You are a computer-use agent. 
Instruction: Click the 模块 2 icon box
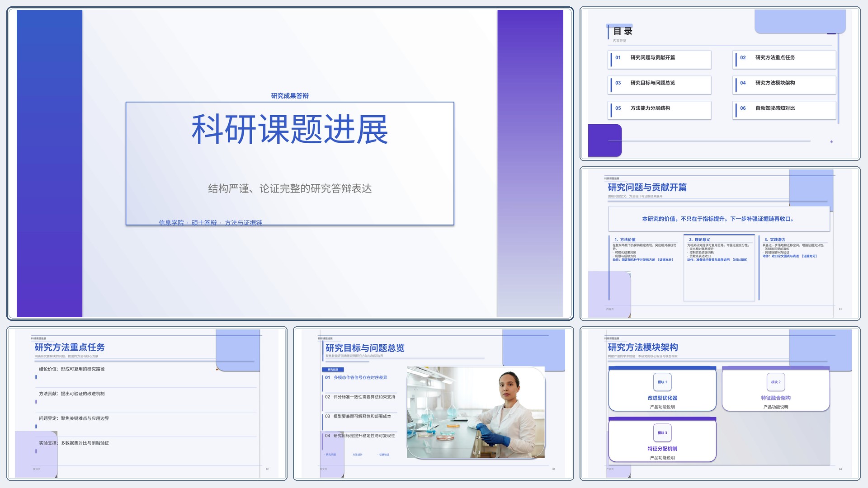point(776,382)
